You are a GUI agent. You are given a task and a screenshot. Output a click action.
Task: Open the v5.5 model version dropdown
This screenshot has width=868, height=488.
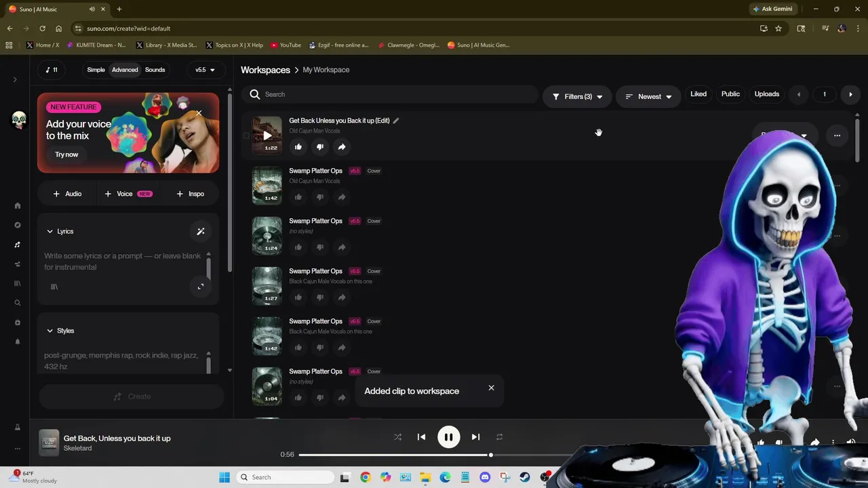click(x=205, y=70)
